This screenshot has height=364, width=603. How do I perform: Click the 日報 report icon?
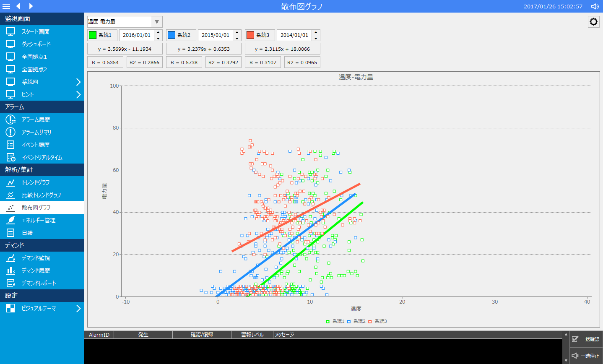pos(10,233)
